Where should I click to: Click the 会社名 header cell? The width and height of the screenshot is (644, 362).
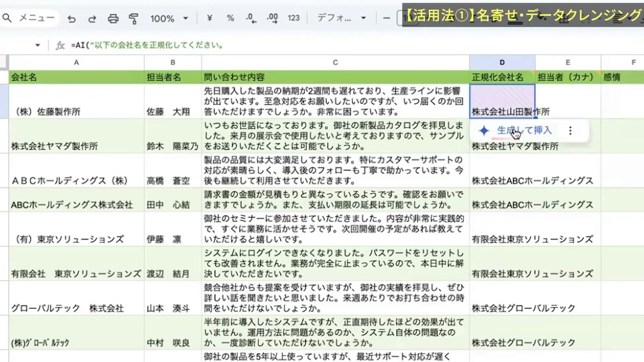(76, 77)
